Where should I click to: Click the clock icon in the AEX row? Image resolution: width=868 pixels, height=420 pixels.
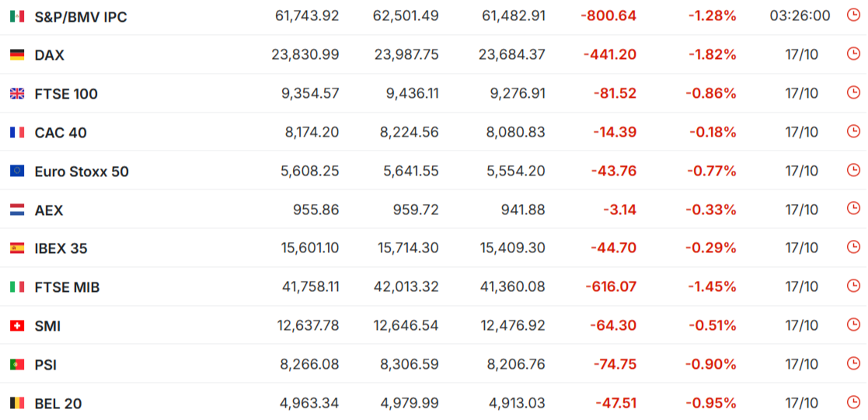853,210
